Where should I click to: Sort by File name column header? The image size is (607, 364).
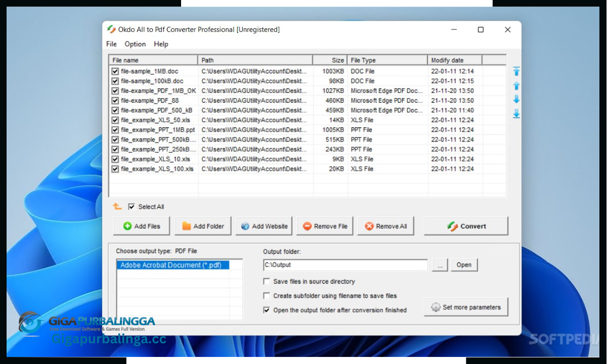[x=153, y=60]
